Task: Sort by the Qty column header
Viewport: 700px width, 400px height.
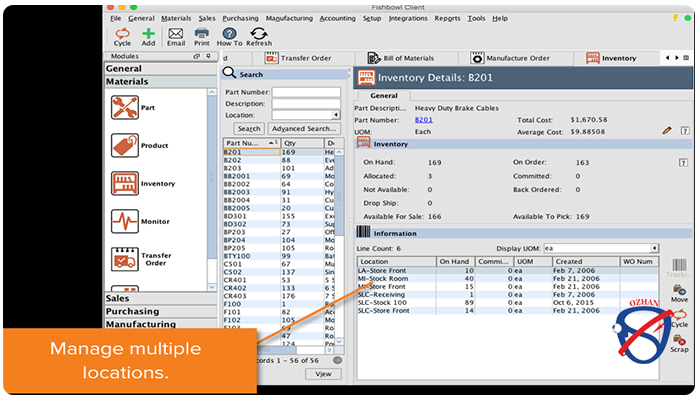Action: [x=302, y=143]
